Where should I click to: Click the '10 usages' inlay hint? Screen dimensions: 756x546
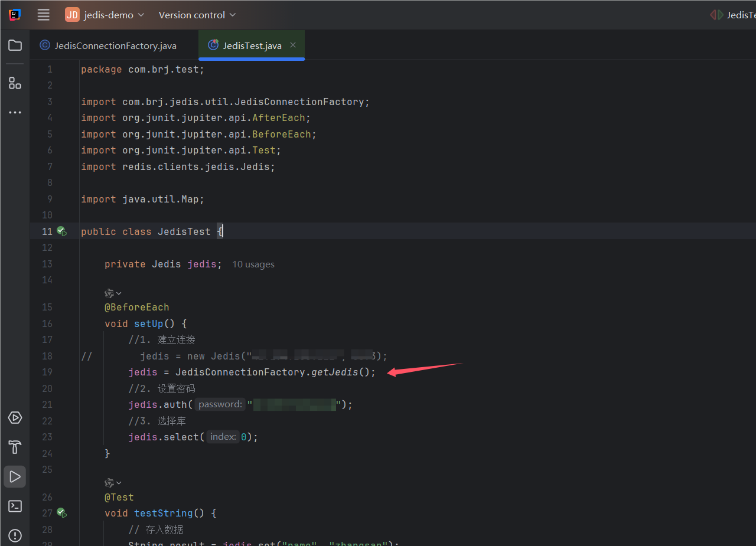pos(253,264)
